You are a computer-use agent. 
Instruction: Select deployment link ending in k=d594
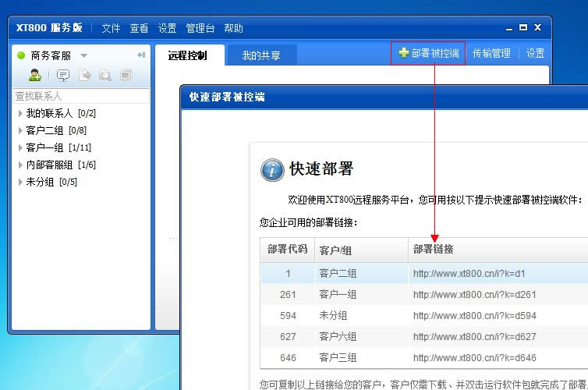click(x=475, y=315)
